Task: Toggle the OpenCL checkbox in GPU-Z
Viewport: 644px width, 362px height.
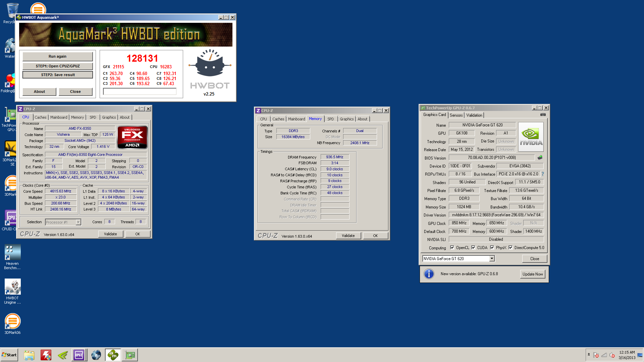Action: click(452, 248)
